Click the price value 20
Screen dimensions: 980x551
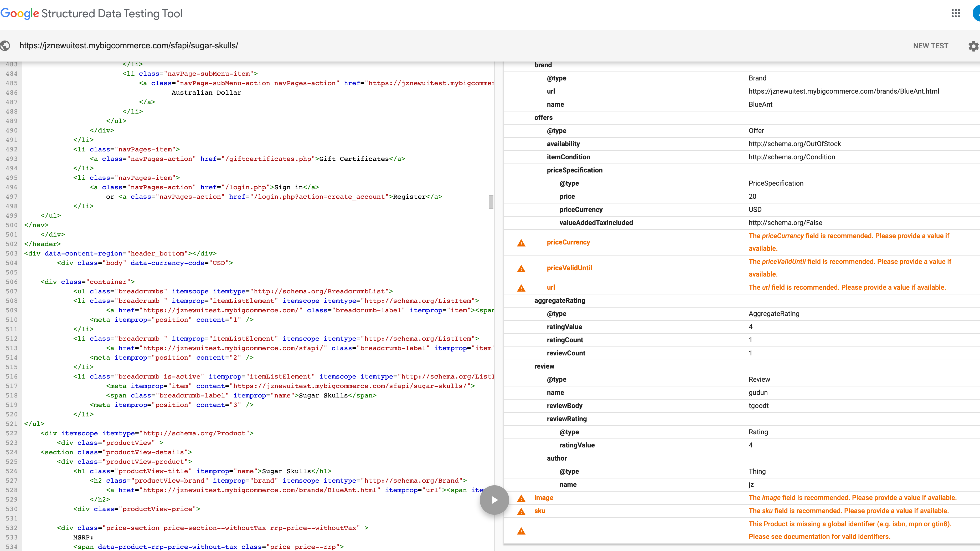752,196
